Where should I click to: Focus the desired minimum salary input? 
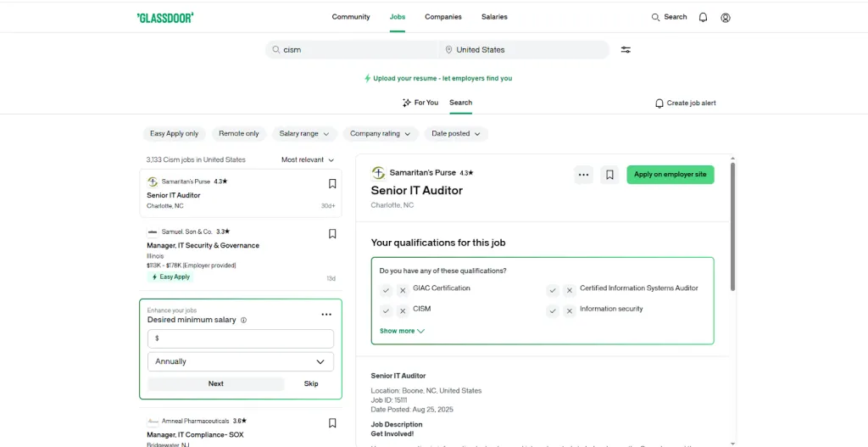click(x=241, y=338)
